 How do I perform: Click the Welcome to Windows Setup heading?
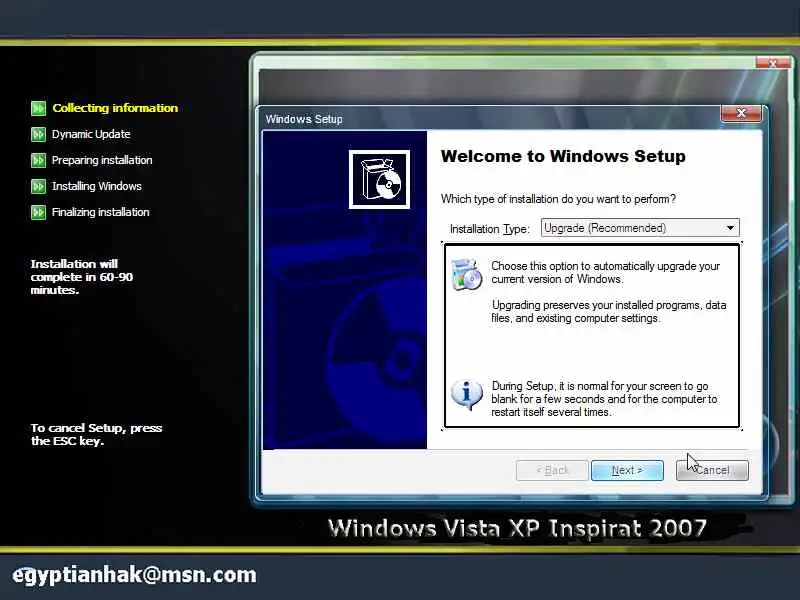click(x=563, y=156)
